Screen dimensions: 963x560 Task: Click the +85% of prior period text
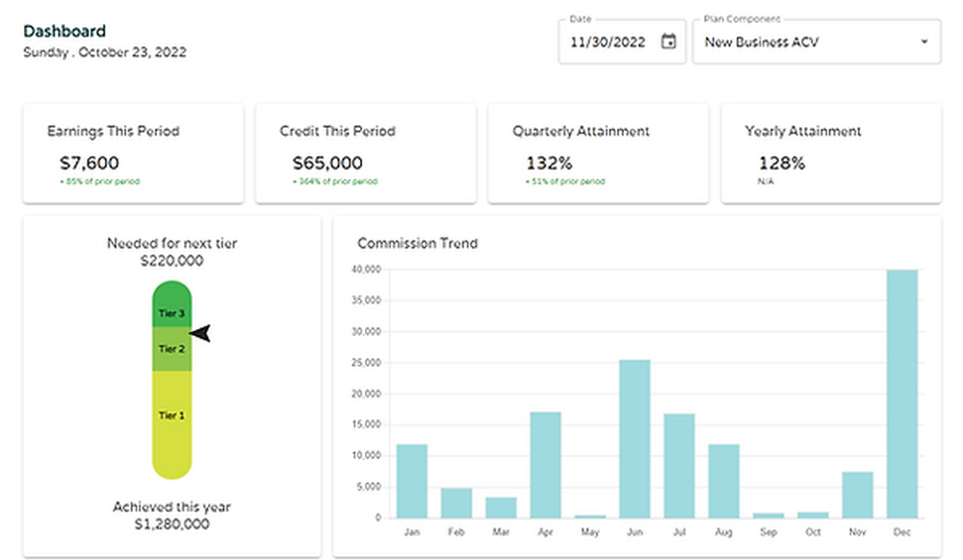pyautogui.click(x=99, y=182)
